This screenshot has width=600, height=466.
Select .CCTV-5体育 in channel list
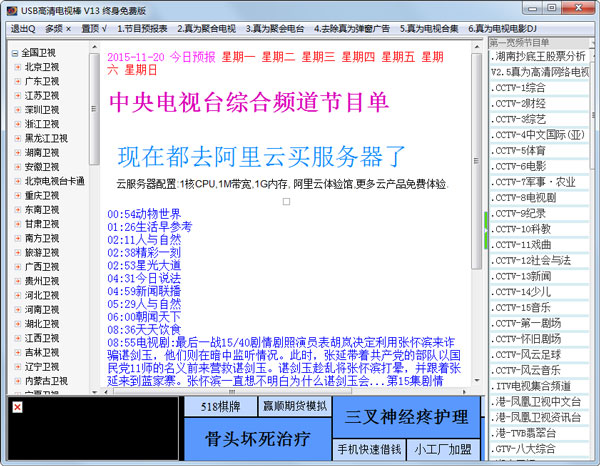point(539,151)
